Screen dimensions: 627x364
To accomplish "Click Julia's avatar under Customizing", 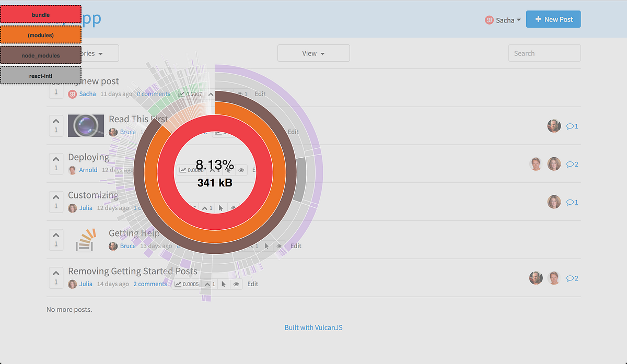I will [x=72, y=208].
